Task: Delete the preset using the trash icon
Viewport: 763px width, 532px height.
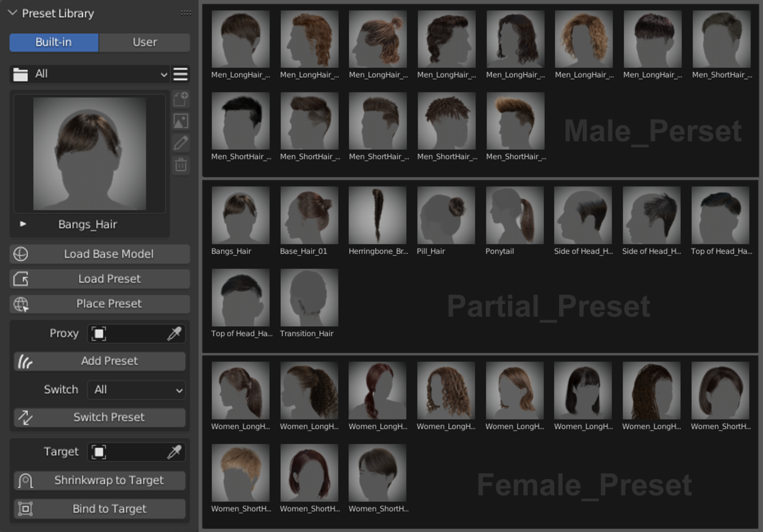Action: click(180, 165)
